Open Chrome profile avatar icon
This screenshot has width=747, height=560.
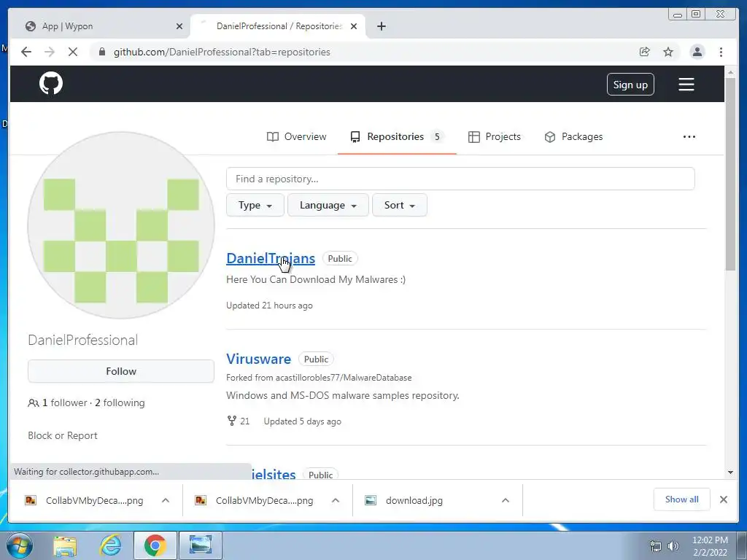[697, 52]
